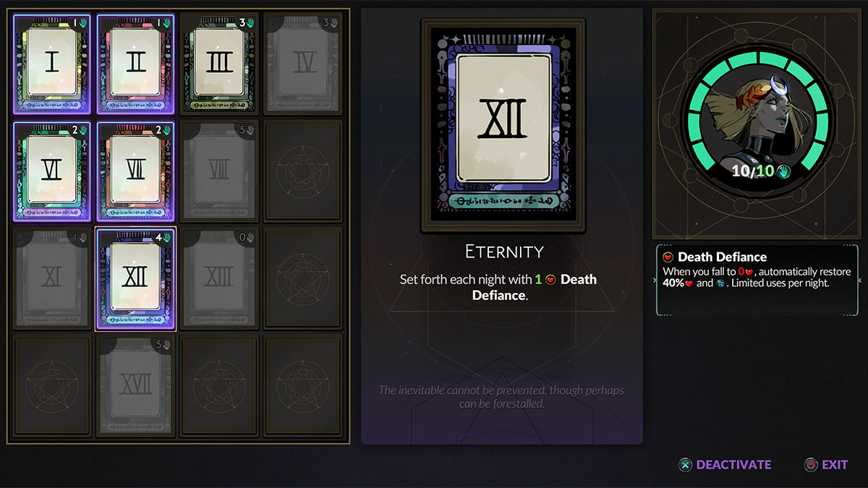This screenshot has width=868, height=488.
Task: Click the X icon next to Deactivate
Action: coord(685,465)
